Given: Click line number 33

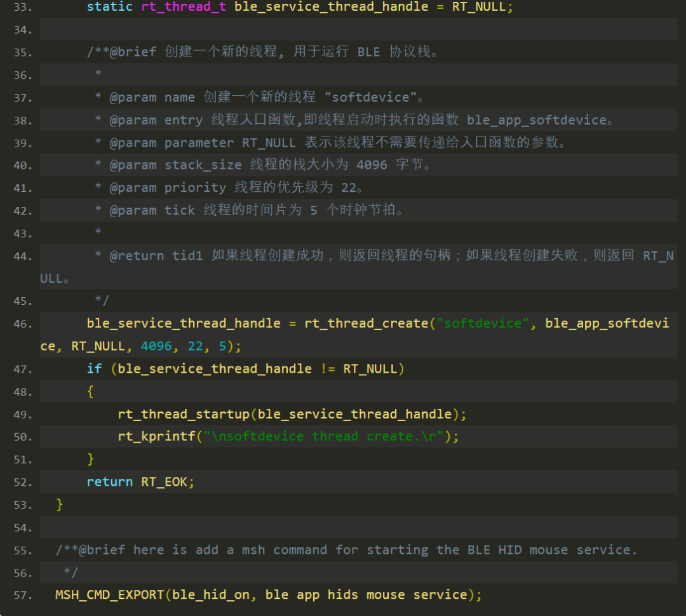Looking at the screenshot, I should [x=23, y=8].
